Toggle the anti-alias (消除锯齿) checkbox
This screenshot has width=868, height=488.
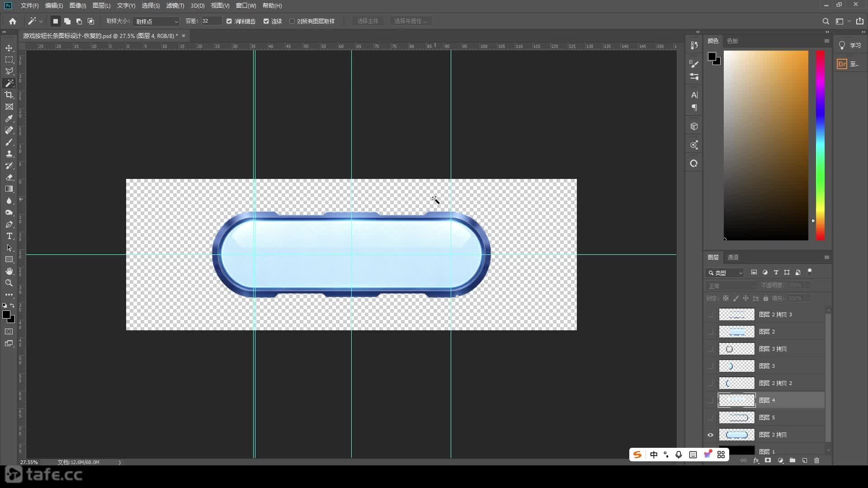(229, 21)
